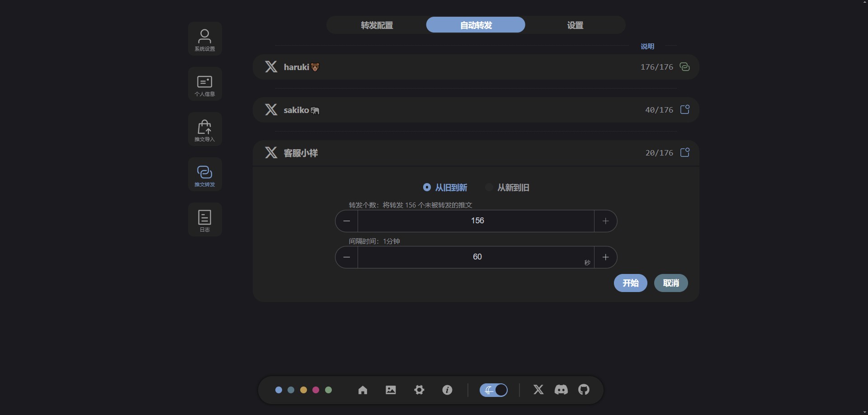
Task: Switch to the 设置 tab
Action: pos(575,25)
